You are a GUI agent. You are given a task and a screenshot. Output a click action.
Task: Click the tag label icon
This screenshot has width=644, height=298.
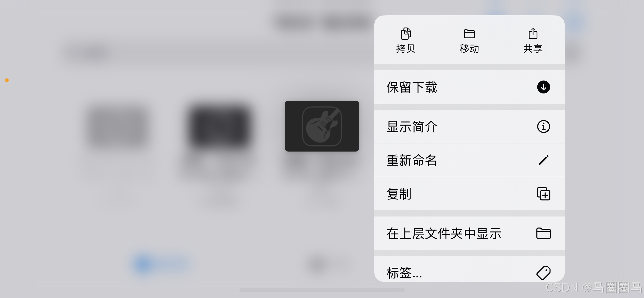tap(544, 273)
